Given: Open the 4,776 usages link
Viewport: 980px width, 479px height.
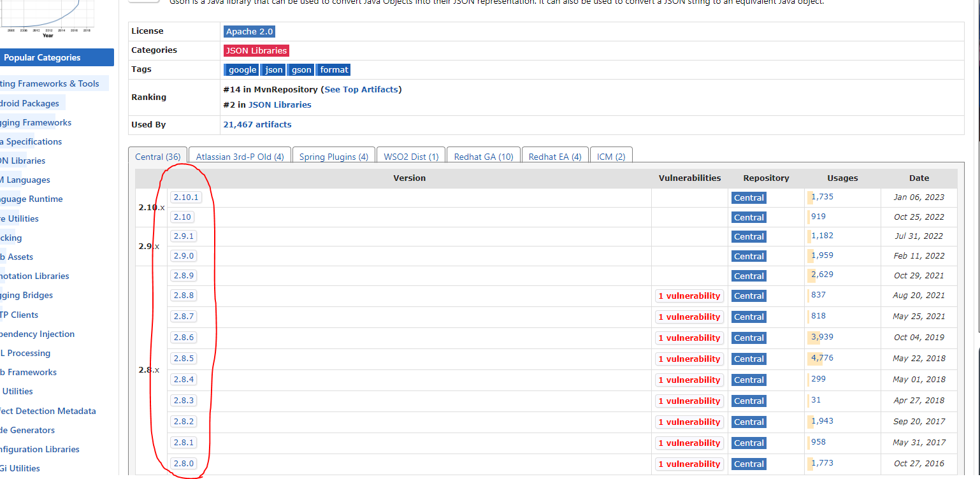Looking at the screenshot, I should coord(822,358).
